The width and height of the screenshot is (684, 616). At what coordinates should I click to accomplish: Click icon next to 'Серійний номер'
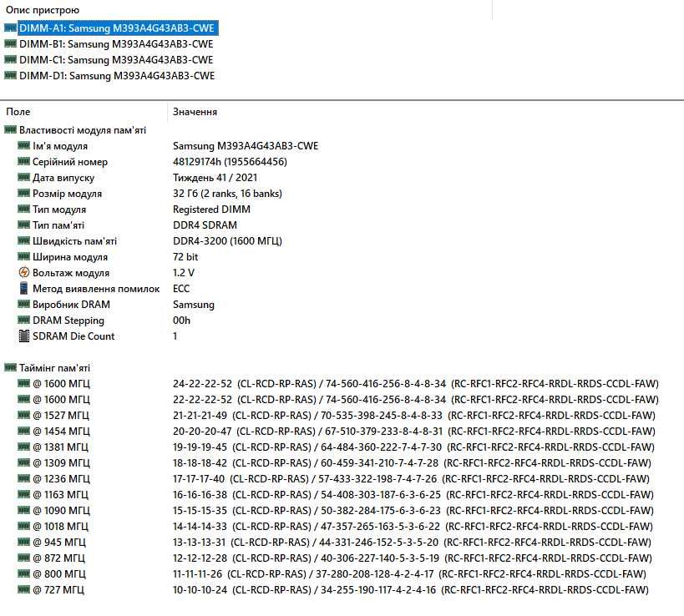coord(23,161)
